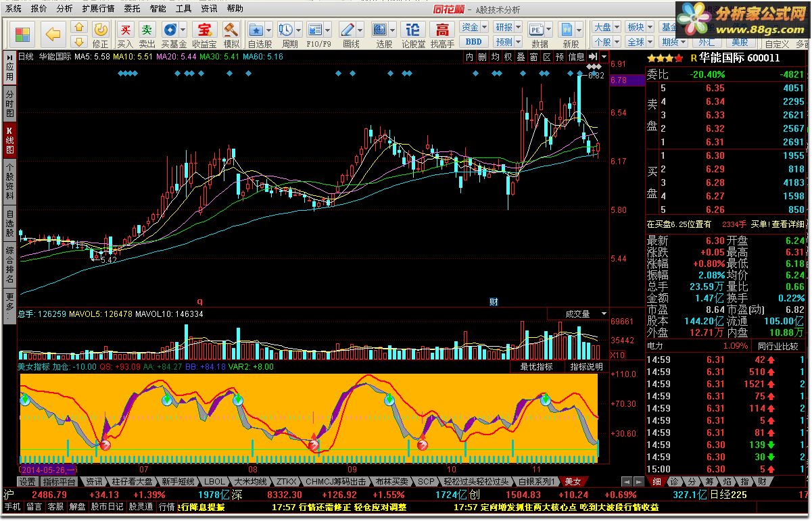The width and height of the screenshot is (812, 521).
Task: Open the 卖出 sell icon
Action: click(x=147, y=34)
